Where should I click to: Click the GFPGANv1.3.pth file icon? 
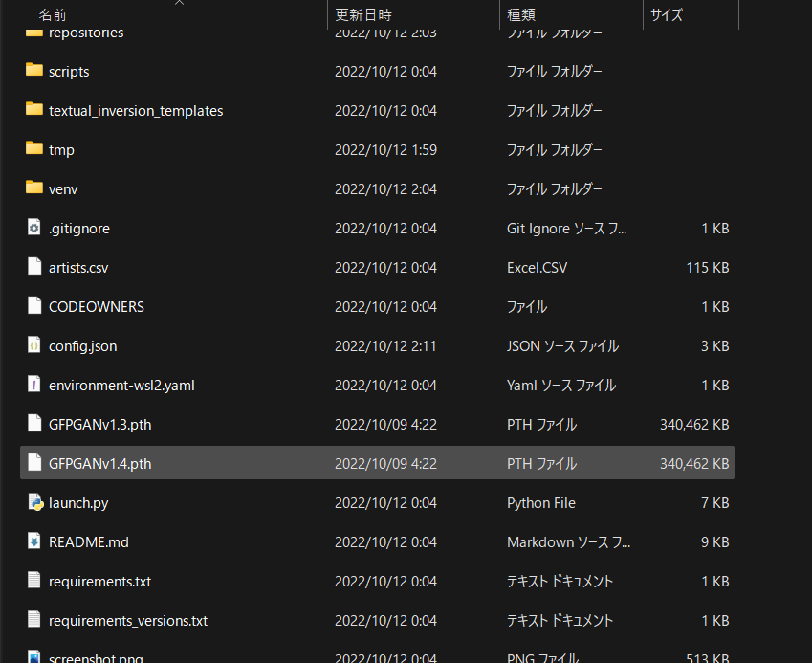point(34,423)
